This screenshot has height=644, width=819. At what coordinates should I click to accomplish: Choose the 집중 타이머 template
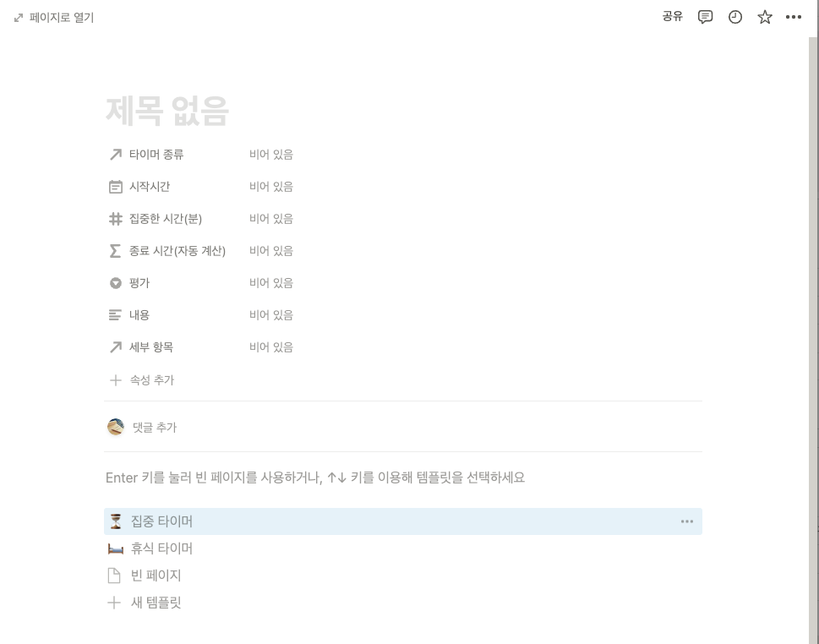click(402, 521)
